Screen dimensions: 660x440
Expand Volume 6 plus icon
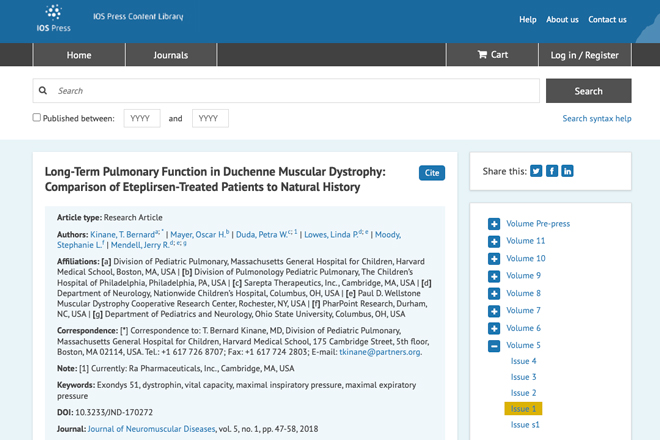[494, 328]
